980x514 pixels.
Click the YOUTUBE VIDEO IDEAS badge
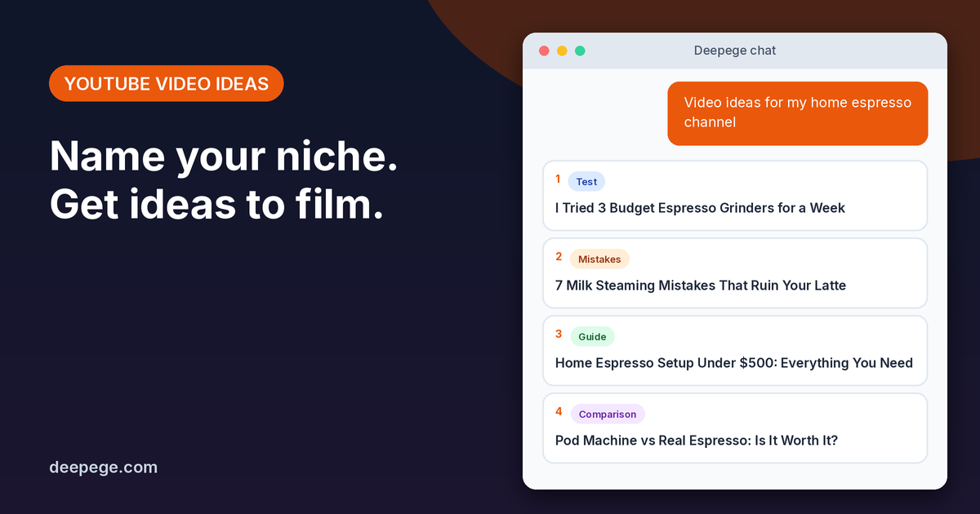coord(167,83)
